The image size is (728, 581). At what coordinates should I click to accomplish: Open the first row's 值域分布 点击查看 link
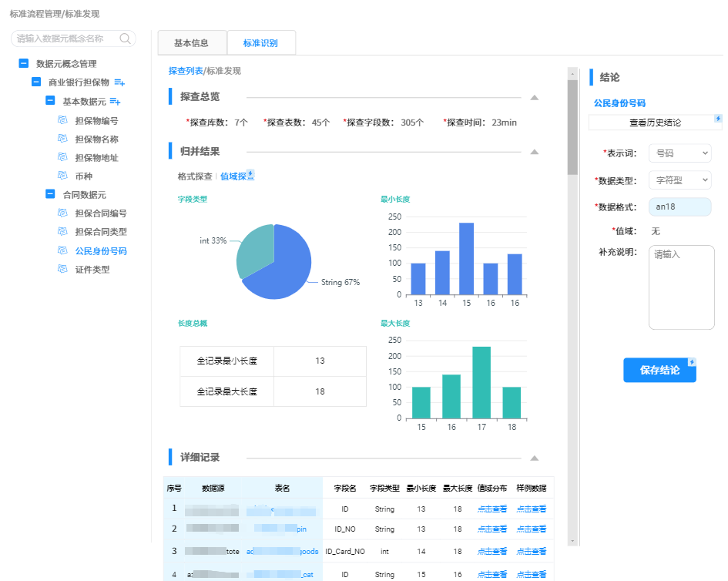click(491, 509)
